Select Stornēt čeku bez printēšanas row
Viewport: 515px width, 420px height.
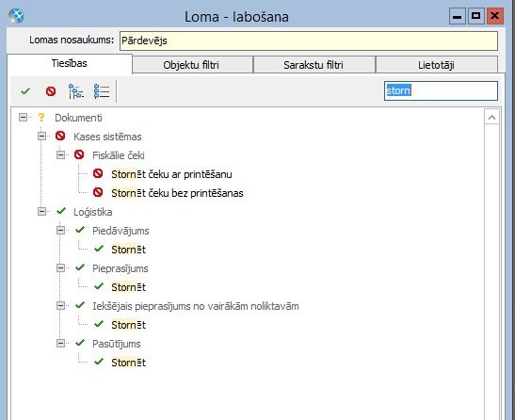[x=177, y=193]
